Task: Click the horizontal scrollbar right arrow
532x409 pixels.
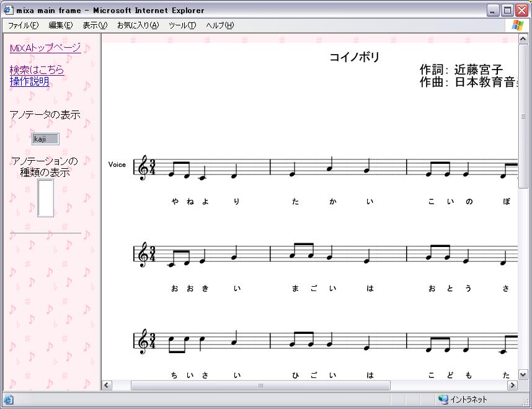Action: [512, 385]
